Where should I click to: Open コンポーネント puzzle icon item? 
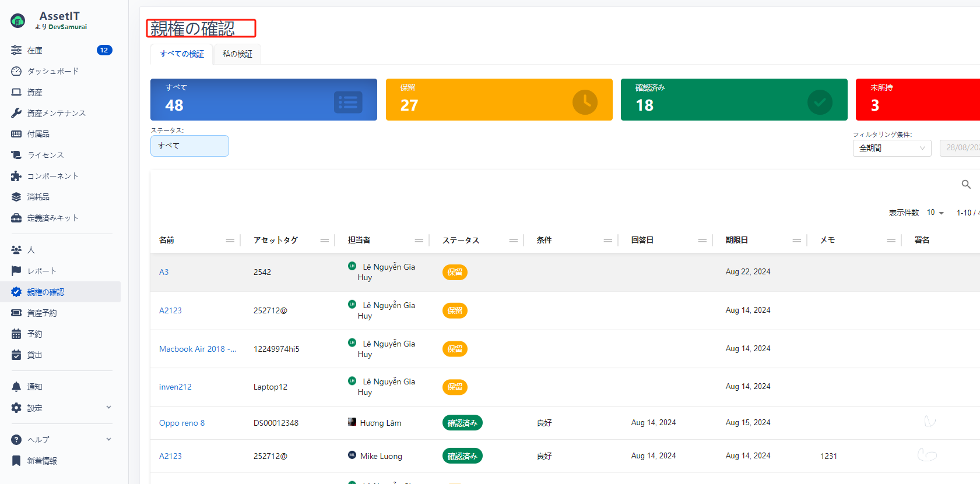point(52,176)
